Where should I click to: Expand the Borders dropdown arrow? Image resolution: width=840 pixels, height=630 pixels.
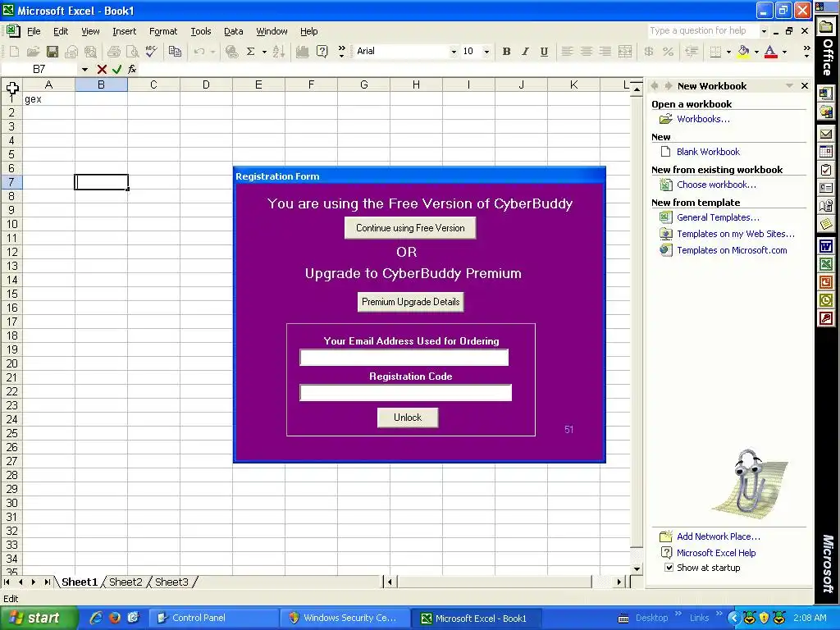[728, 52]
